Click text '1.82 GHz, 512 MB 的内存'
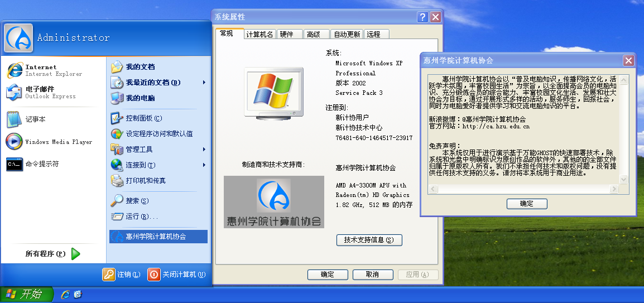The width and height of the screenshot is (644, 303). (x=374, y=204)
